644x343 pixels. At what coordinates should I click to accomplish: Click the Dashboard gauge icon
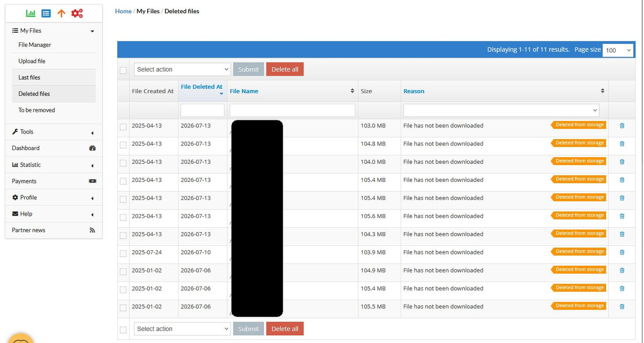[92, 148]
